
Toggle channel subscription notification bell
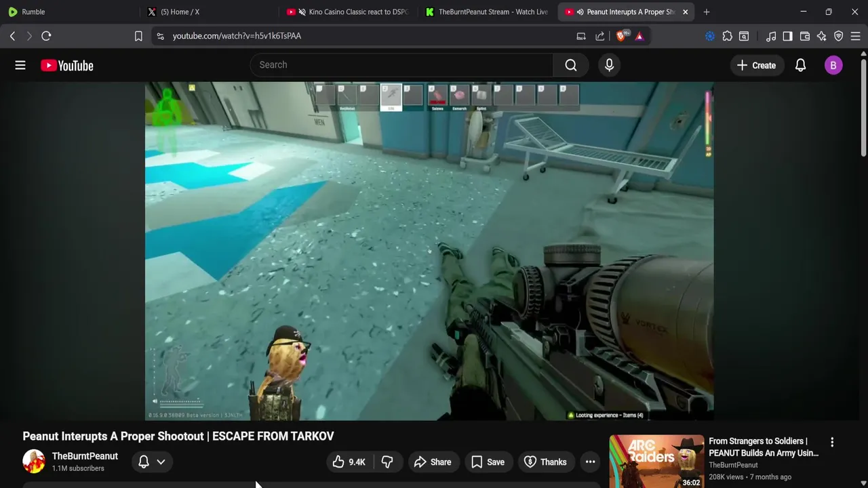click(144, 462)
